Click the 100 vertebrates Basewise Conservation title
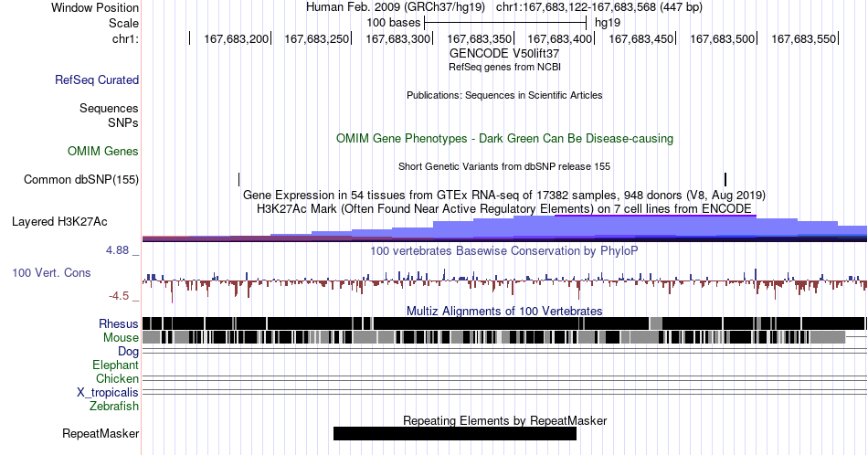Screen dimensions: 868x455 click(504, 250)
